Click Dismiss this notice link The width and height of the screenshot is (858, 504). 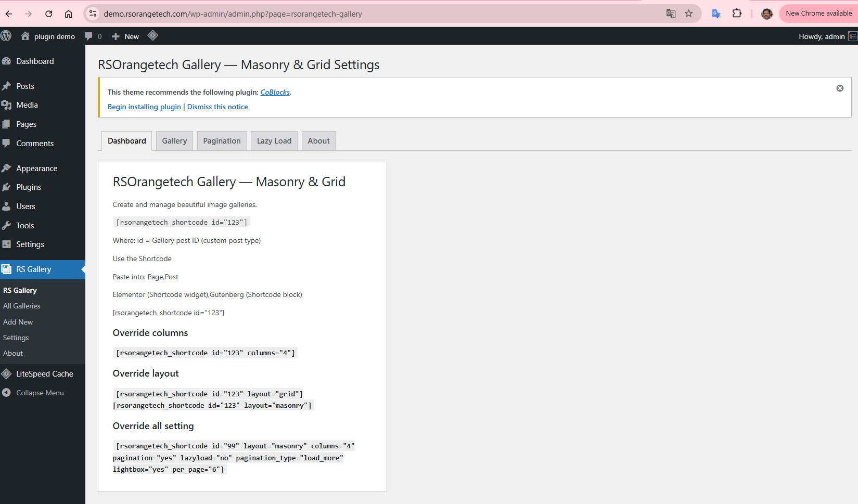pos(217,107)
